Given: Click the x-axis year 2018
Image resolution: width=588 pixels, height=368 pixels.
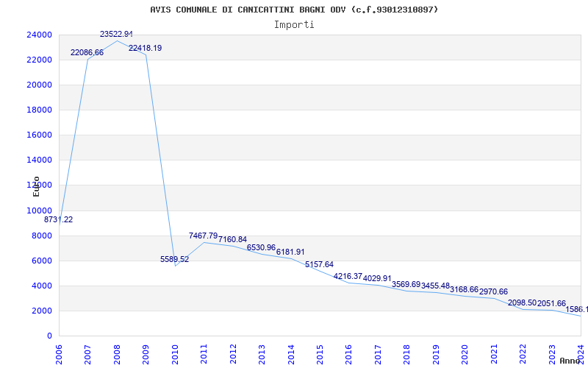Looking at the screenshot, I should point(407,354).
